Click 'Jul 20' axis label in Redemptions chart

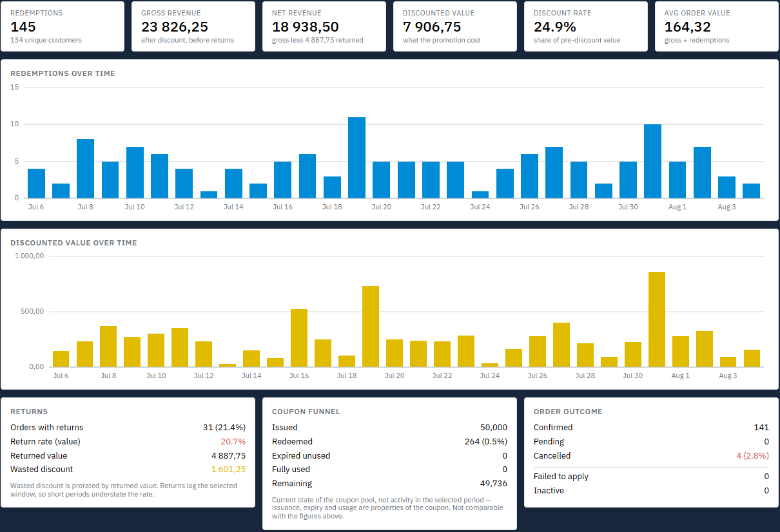click(x=382, y=207)
